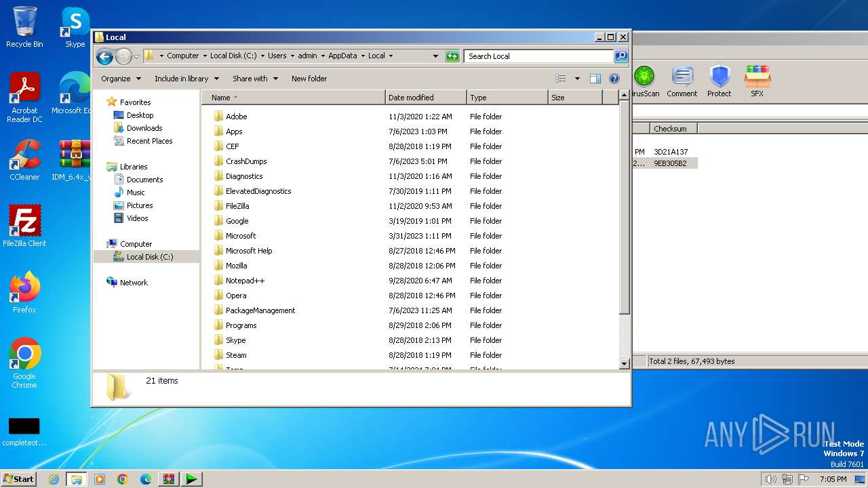Expand the Users breadcrumb arrow
The width and height of the screenshot is (868, 488).
coord(292,56)
